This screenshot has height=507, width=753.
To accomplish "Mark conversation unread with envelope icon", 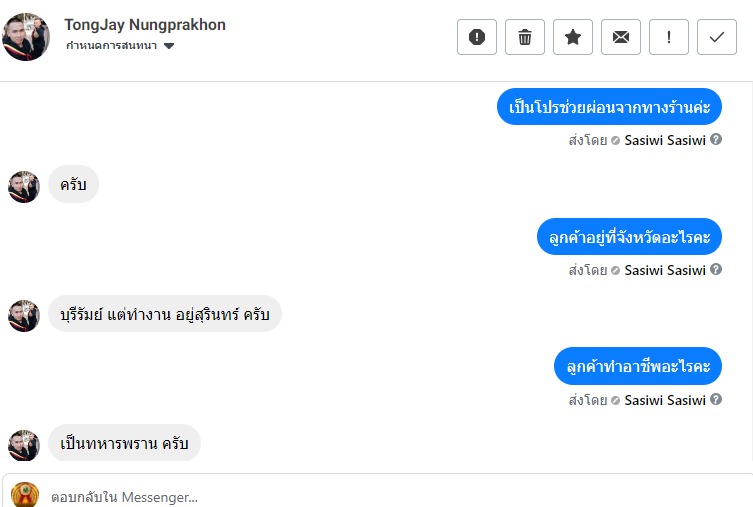I will pyautogui.click(x=621, y=37).
